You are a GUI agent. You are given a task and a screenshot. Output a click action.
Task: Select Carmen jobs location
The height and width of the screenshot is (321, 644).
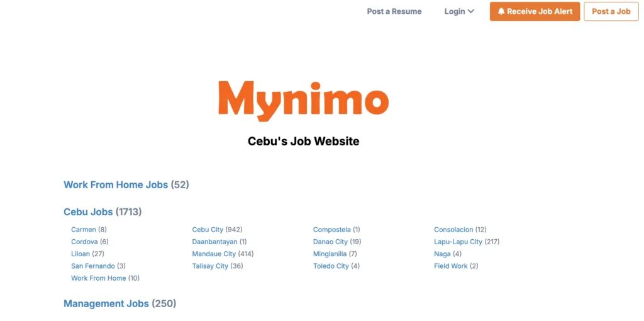[84, 229]
